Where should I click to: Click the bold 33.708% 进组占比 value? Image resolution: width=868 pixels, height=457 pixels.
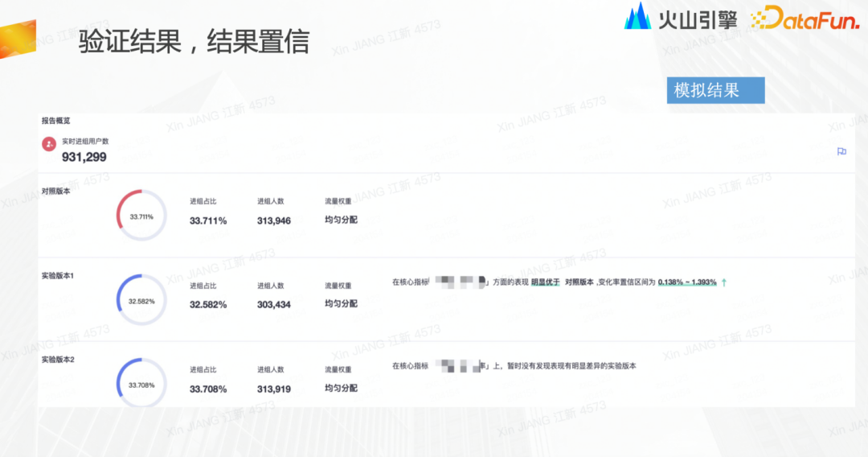coord(208,389)
